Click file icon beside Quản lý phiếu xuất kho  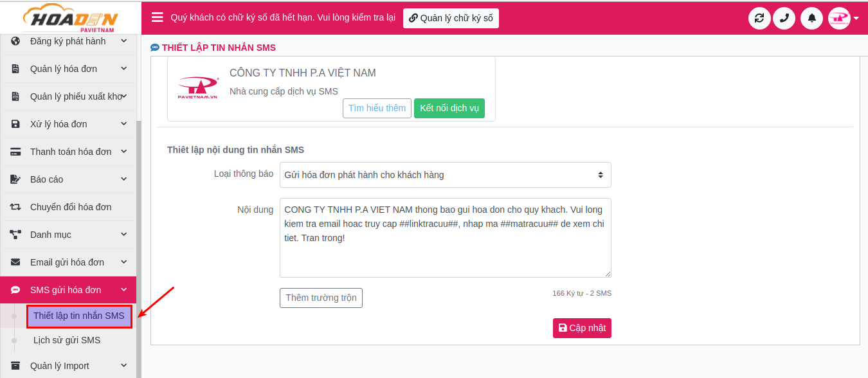15,96
